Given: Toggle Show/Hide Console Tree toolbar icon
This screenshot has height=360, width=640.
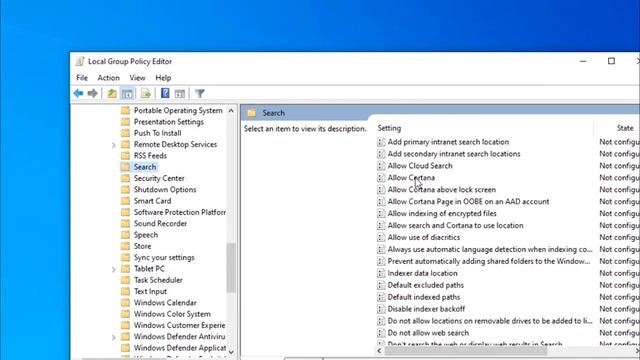Looking at the screenshot, I should [127, 93].
